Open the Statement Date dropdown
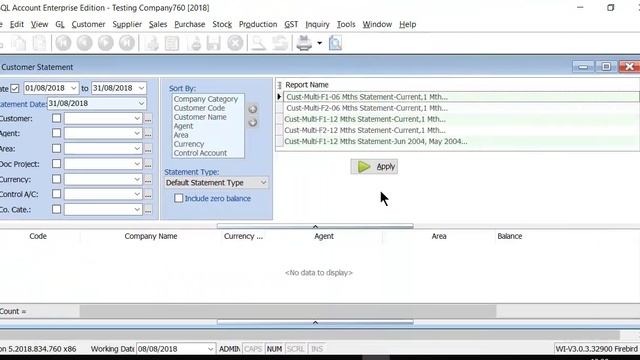 point(141,104)
